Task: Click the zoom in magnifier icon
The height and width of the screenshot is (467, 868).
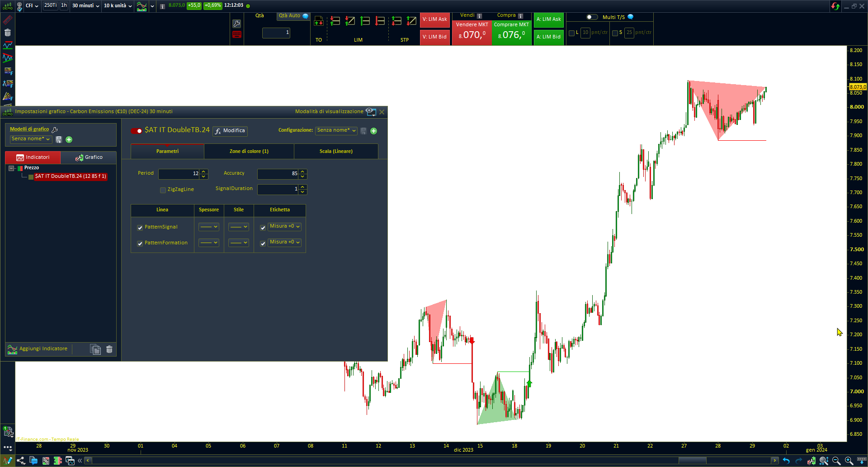Action: (x=849, y=461)
